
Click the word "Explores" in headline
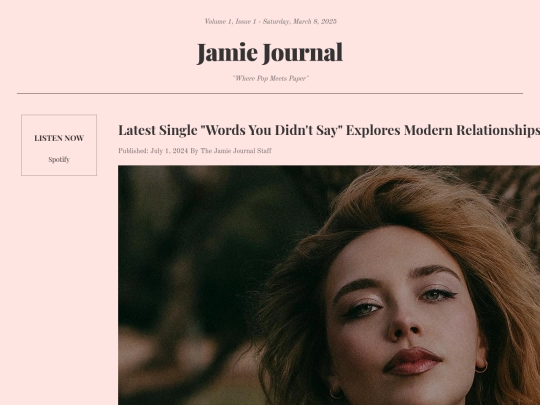pyautogui.click(x=373, y=130)
